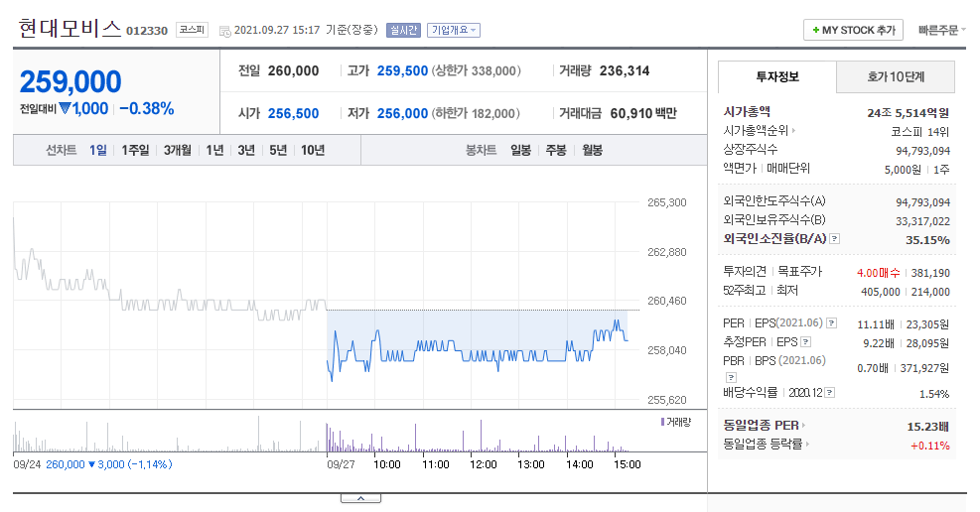Click the 저가 value 256,000

pyautogui.click(x=402, y=114)
